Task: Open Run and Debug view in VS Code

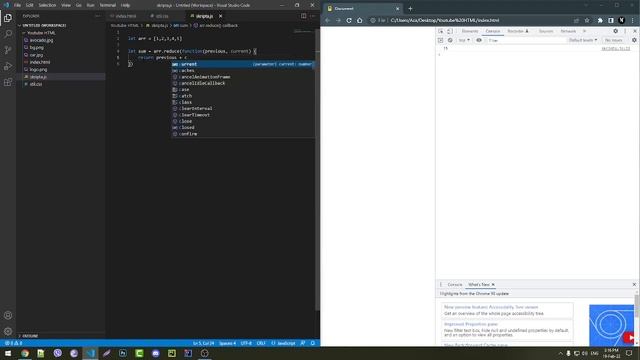Action: point(8,66)
